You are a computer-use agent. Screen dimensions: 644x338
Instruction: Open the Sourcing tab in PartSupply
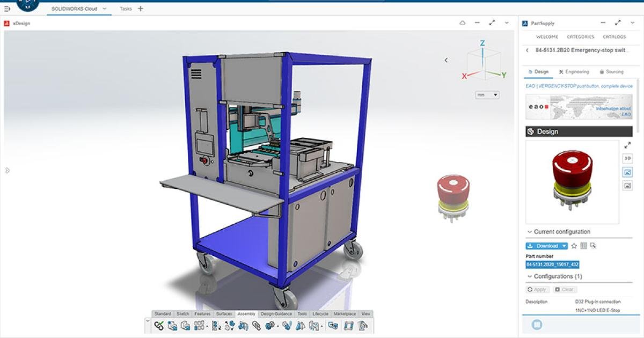pyautogui.click(x=611, y=71)
